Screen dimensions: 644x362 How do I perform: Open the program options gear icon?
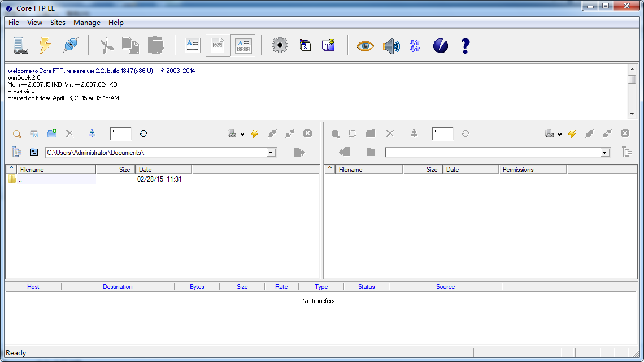click(x=279, y=45)
